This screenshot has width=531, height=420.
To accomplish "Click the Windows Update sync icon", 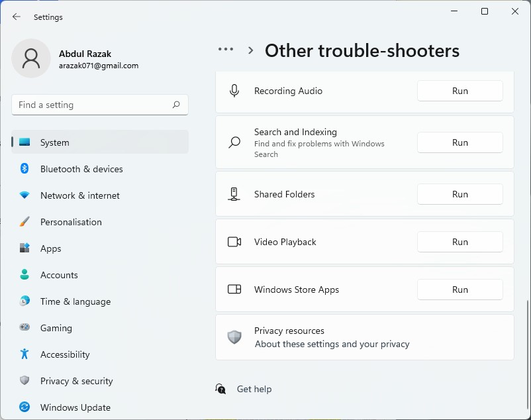I will [x=24, y=407].
